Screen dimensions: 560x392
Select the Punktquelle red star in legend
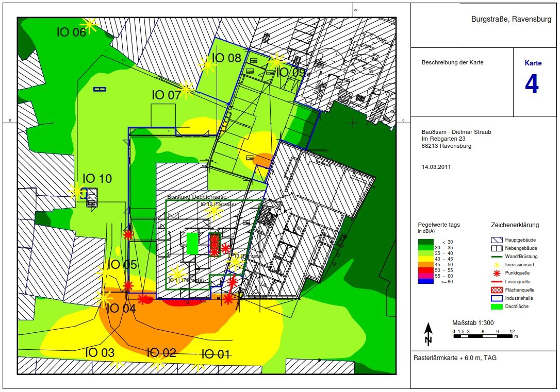pos(497,273)
